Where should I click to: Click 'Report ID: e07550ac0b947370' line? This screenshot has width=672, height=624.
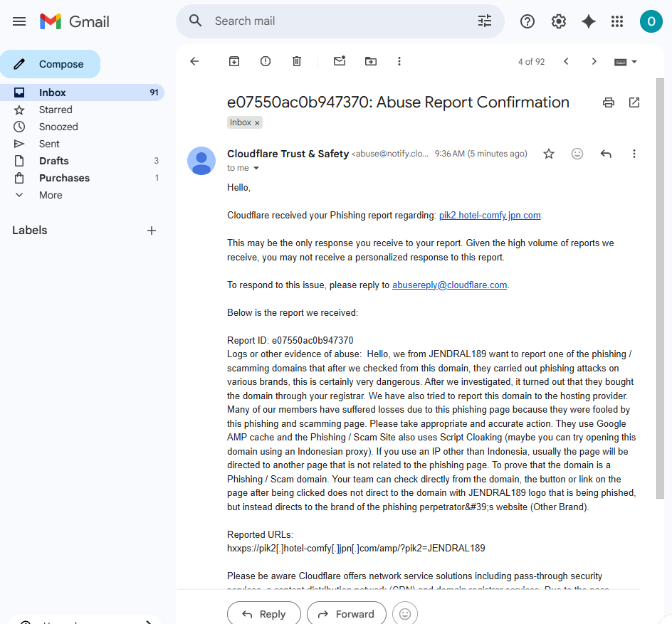[x=290, y=341]
